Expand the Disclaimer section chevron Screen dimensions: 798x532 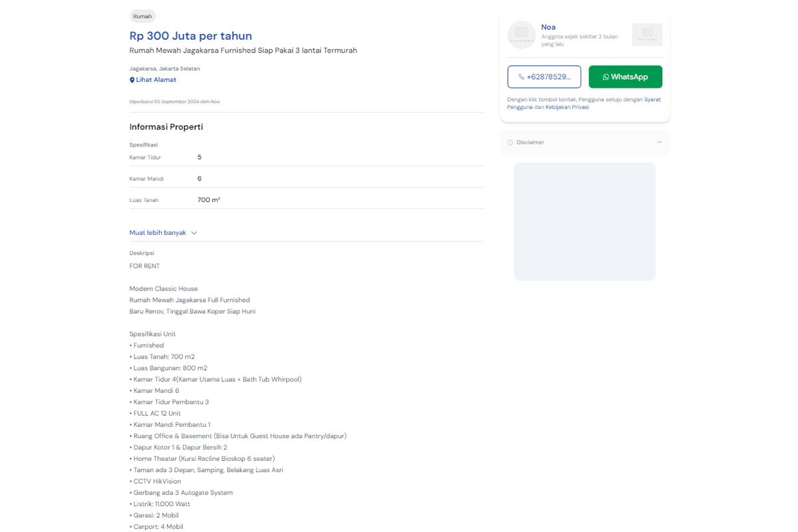[x=660, y=142]
